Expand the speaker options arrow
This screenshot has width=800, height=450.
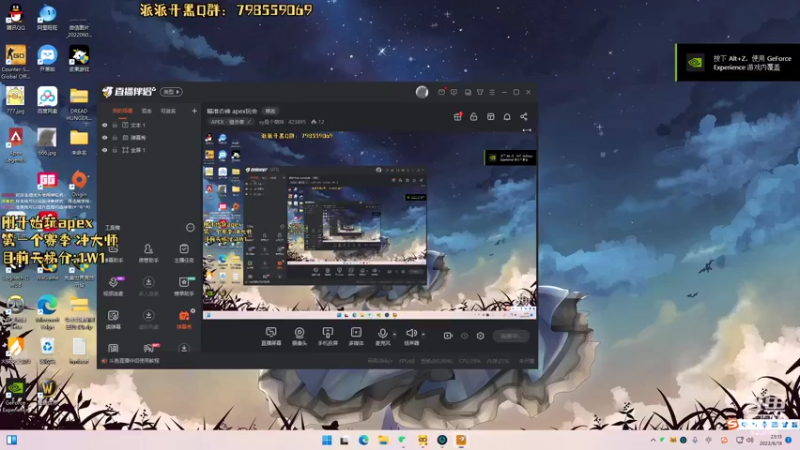(x=423, y=335)
